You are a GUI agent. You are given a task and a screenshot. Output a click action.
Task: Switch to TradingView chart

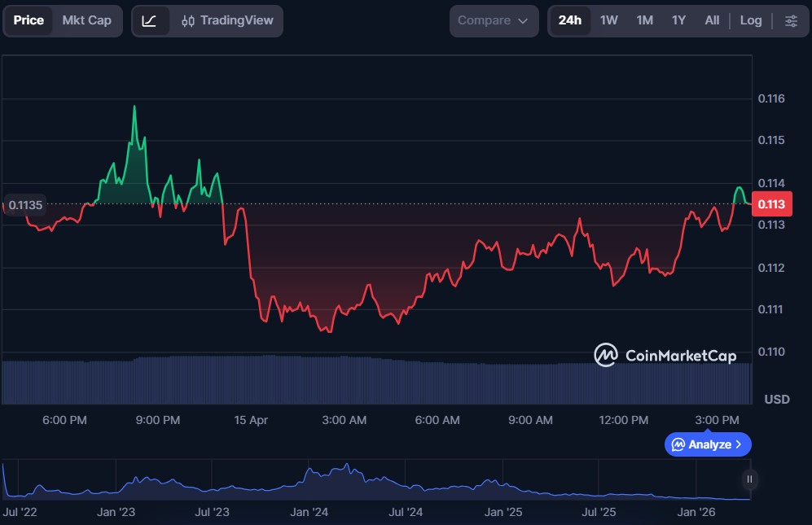point(227,20)
